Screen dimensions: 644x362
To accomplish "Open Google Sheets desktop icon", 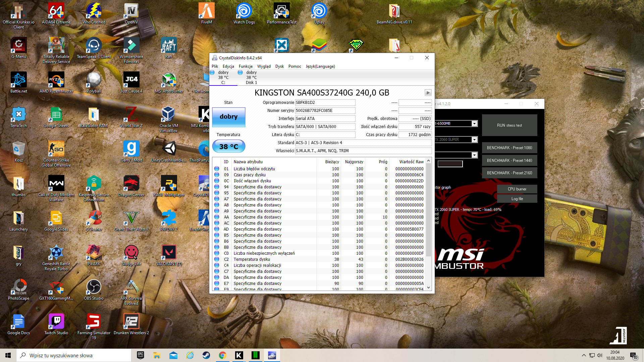I will click(56, 117).
